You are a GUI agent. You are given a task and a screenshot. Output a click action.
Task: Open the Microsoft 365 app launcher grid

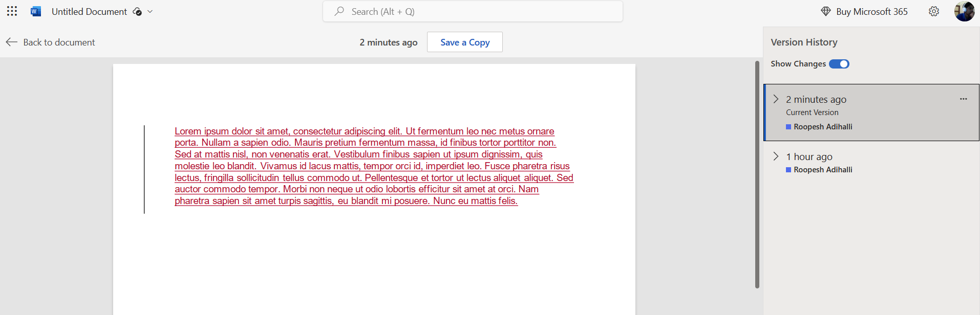[x=12, y=11]
